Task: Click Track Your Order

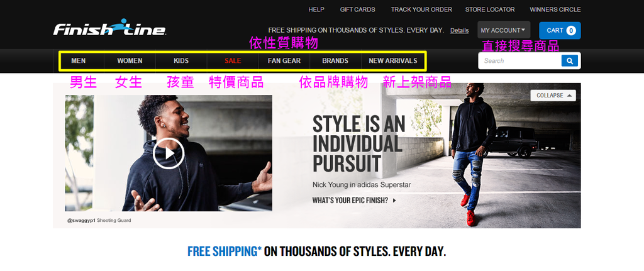Action: pos(421,9)
